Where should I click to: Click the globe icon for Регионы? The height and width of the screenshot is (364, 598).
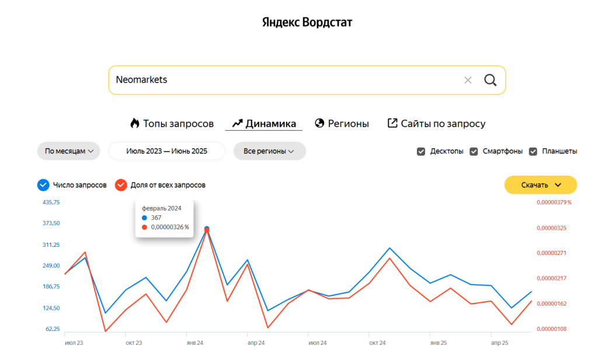pos(319,124)
